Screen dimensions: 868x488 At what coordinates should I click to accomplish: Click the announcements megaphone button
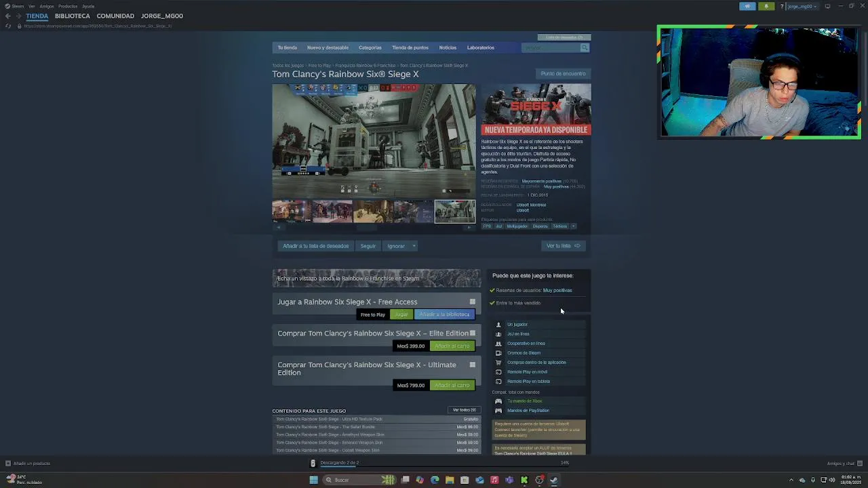(747, 6)
